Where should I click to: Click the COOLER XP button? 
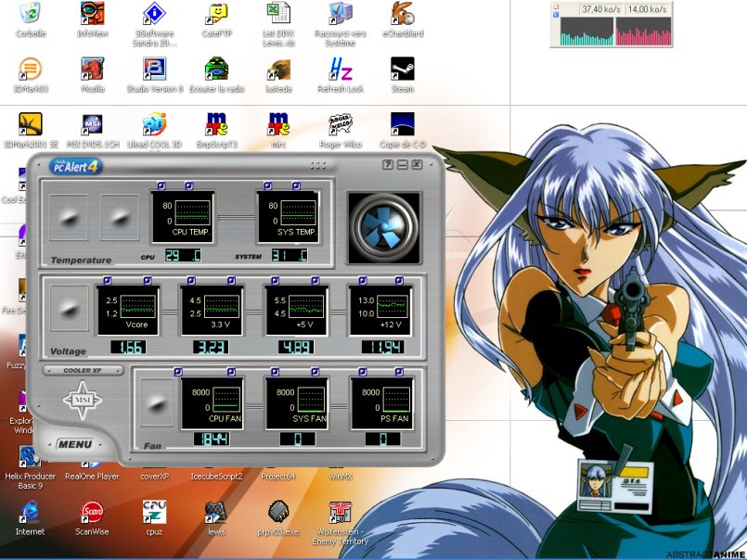click(x=83, y=371)
